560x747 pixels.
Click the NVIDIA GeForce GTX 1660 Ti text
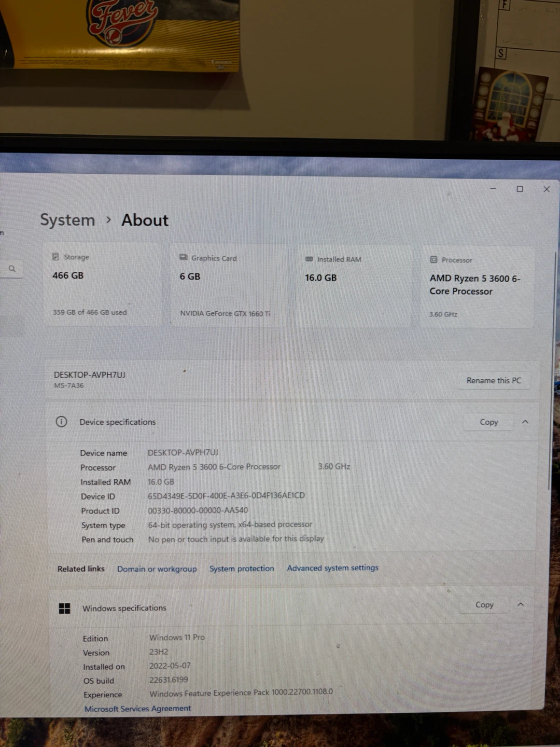coord(225,313)
